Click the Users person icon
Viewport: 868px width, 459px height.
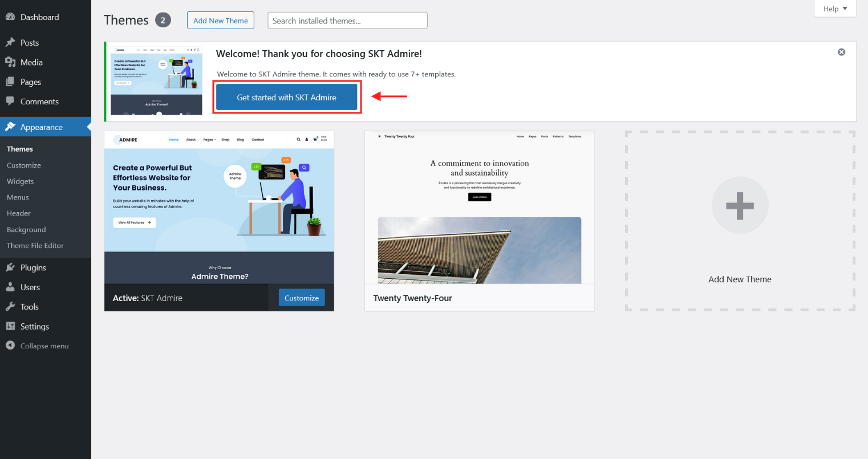pos(10,287)
